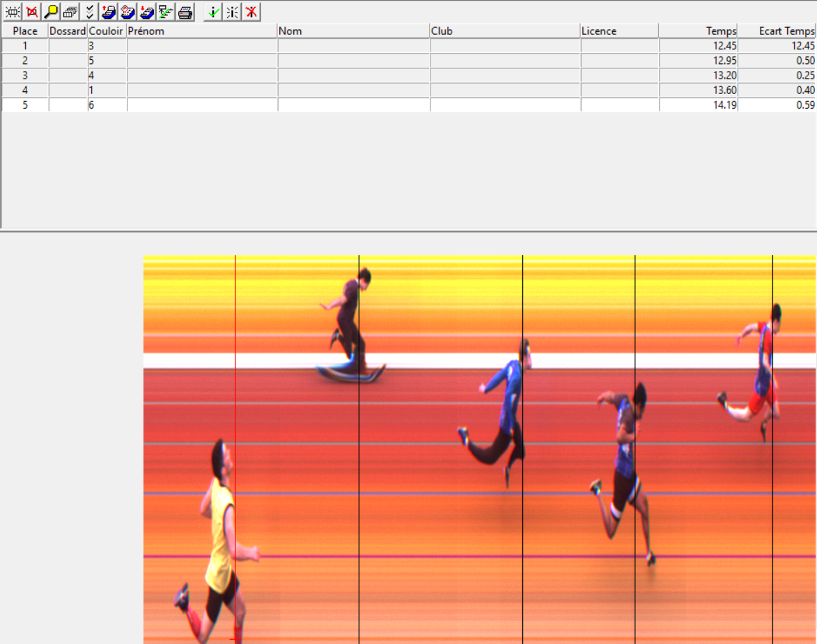The height and width of the screenshot is (644, 817).
Task: Click the new row toolbar icon
Action: 13,12
